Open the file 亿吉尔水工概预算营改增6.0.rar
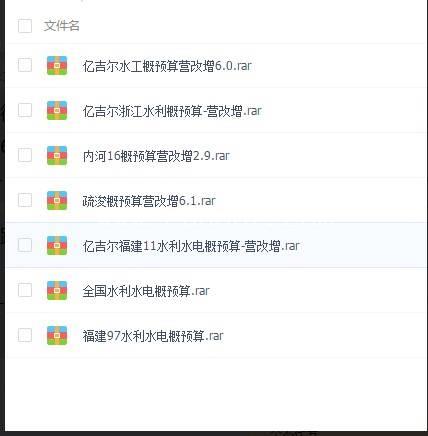Image resolution: width=428 pixels, height=436 pixels. (x=167, y=66)
